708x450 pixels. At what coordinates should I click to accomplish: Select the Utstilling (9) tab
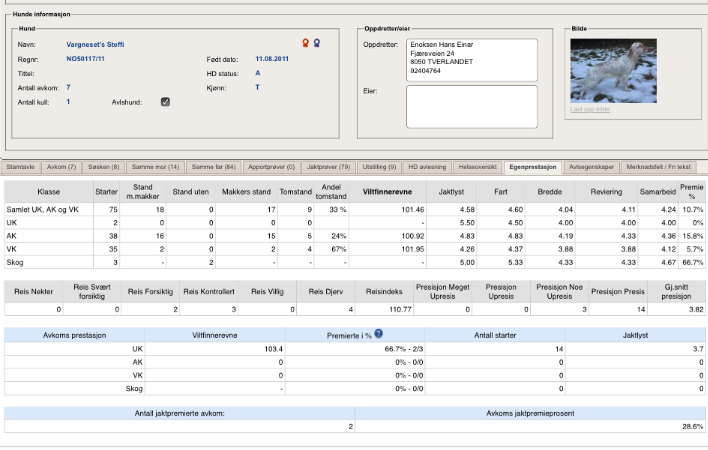coord(378,166)
